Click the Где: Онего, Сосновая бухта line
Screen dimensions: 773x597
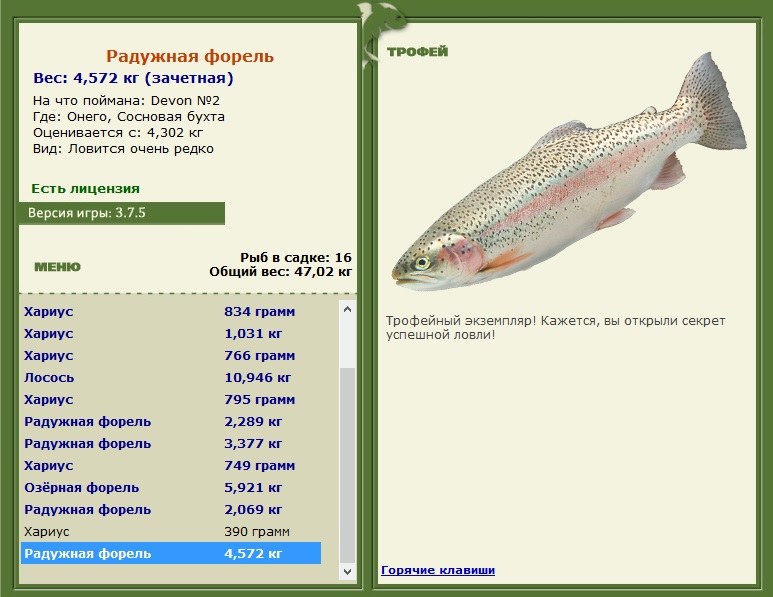(x=129, y=117)
